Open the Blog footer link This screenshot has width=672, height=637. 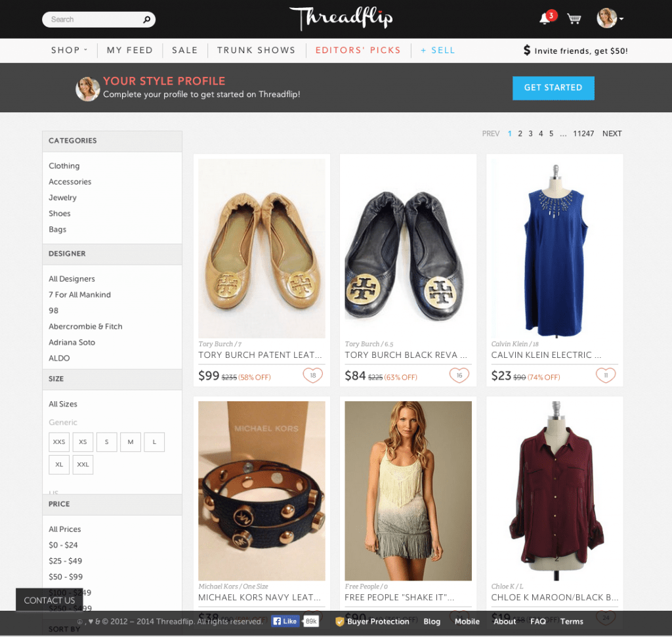coord(432,621)
